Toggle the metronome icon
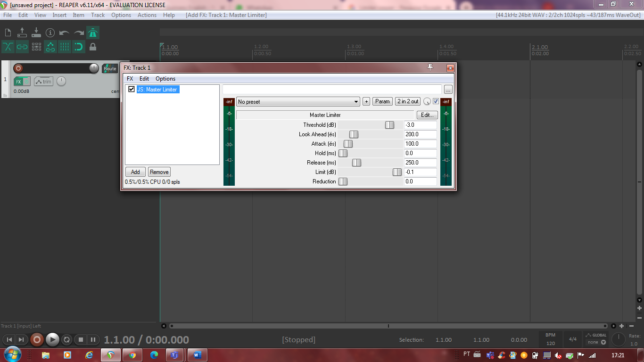 click(93, 33)
